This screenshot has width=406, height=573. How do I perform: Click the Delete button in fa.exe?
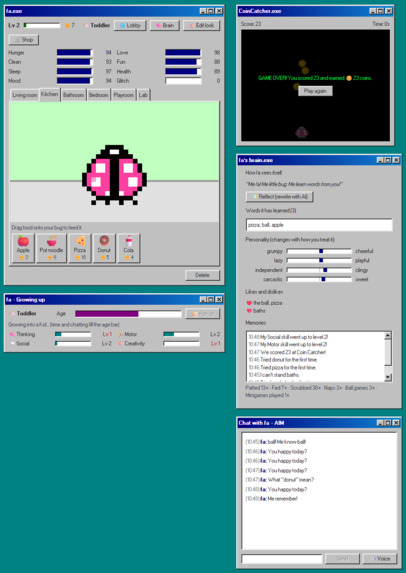click(202, 275)
